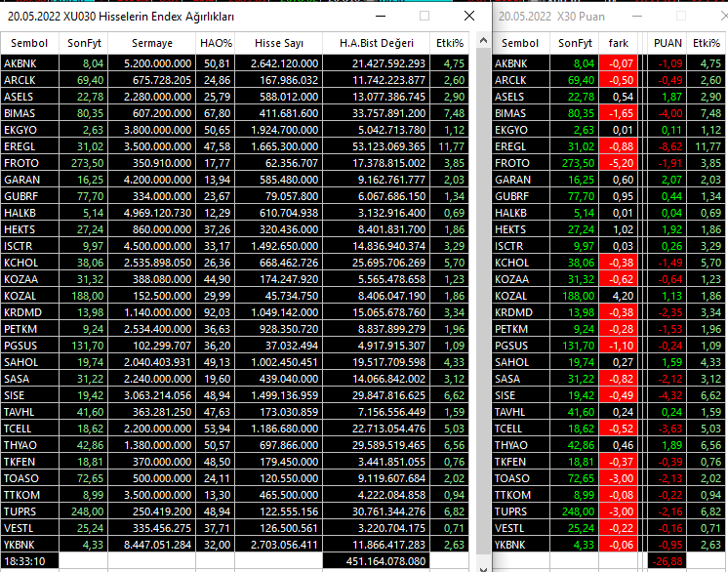Sort by the Sembol column header in the XU030 window
Screen dimensions: 728x572
tap(29, 43)
